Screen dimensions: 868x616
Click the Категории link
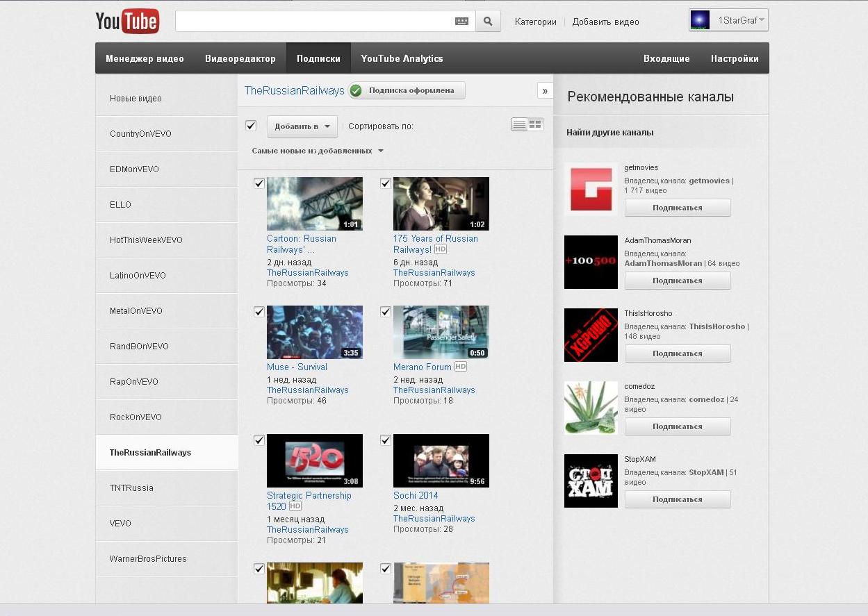coord(536,22)
